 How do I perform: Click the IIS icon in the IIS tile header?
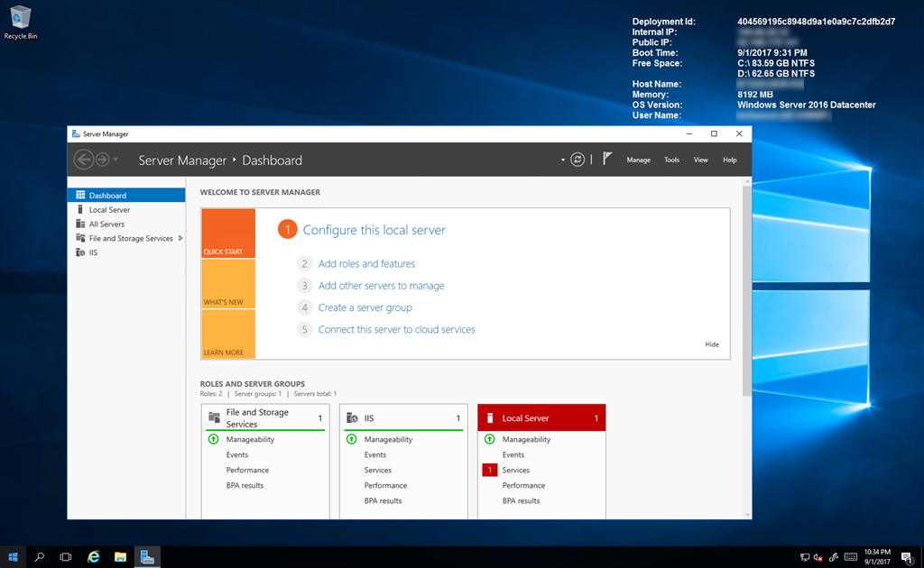[352, 418]
